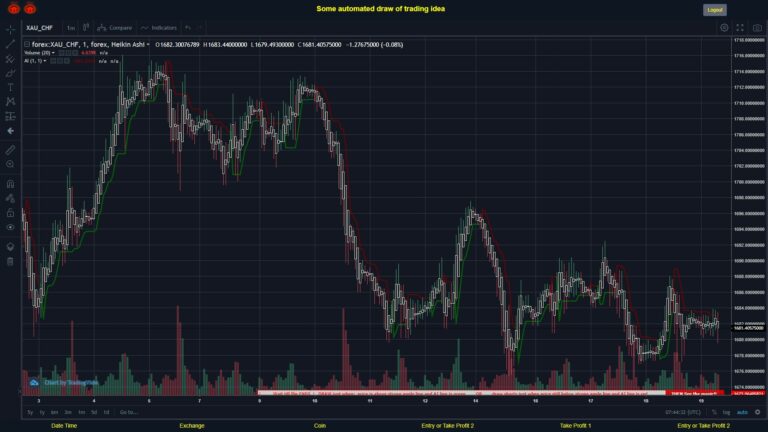Click the back arrow in left toolbar
Viewport: 768px width, 432px height.
pyautogui.click(x=10, y=131)
